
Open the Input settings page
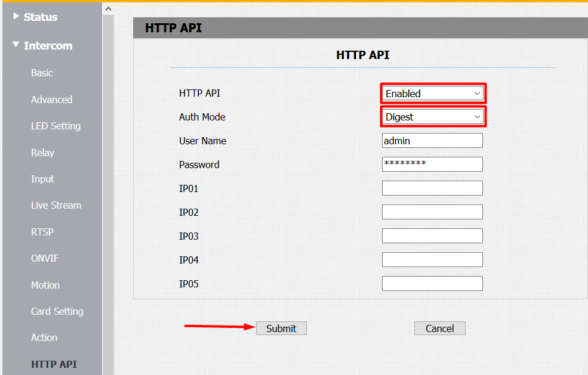[42, 179]
